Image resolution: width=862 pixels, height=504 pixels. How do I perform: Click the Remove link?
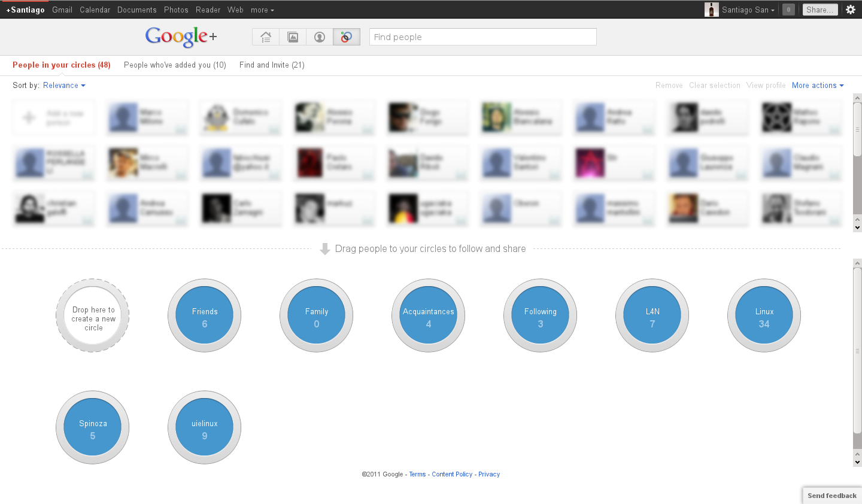[669, 86]
